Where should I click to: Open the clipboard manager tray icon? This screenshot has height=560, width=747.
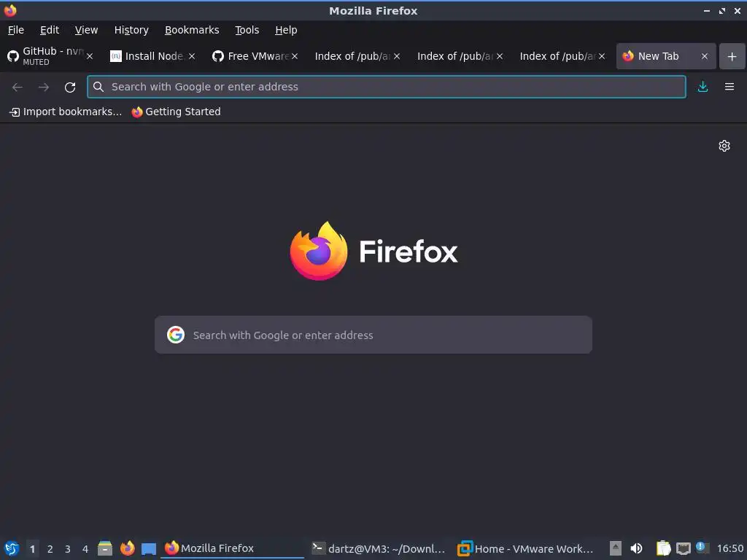pos(663,548)
